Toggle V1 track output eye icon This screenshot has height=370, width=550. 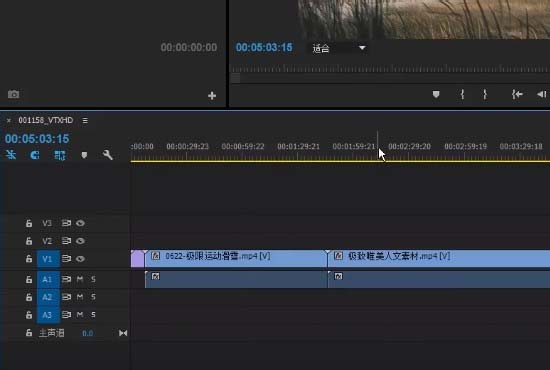[x=80, y=259]
